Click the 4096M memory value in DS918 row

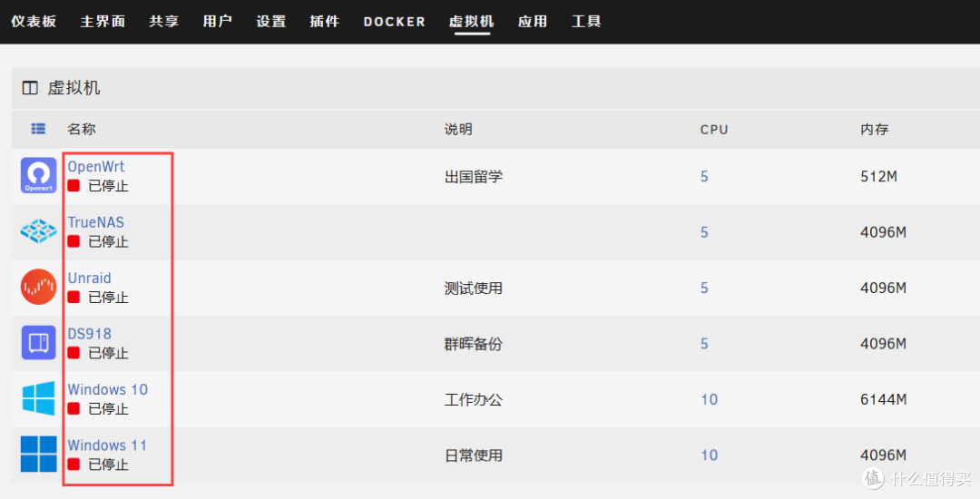(x=883, y=344)
